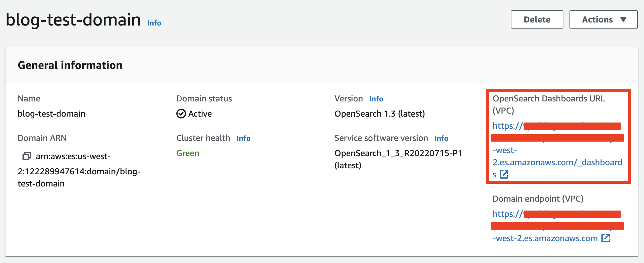This screenshot has width=644, height=263.
Task: Click the Delete button
Action: coord(537,19)
